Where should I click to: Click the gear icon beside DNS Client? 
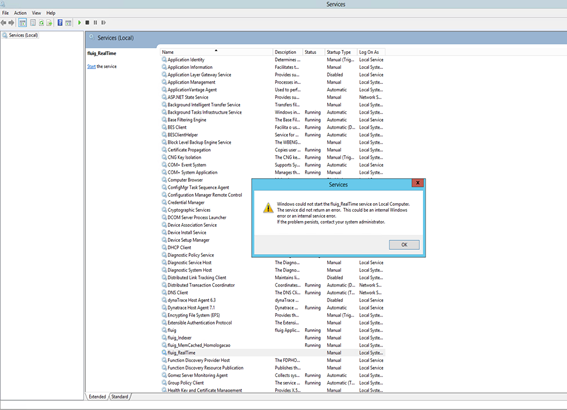click(x=164, y=293)
